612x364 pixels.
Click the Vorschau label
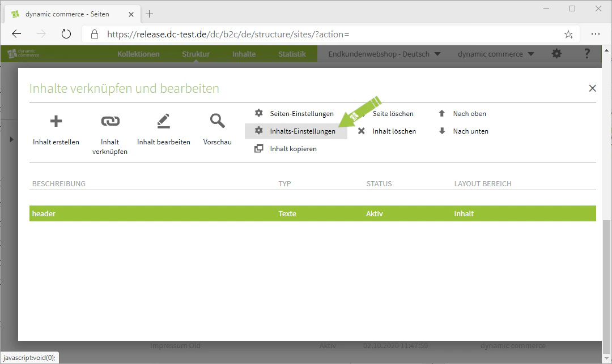pyautogui.click(x=218, y=142)
